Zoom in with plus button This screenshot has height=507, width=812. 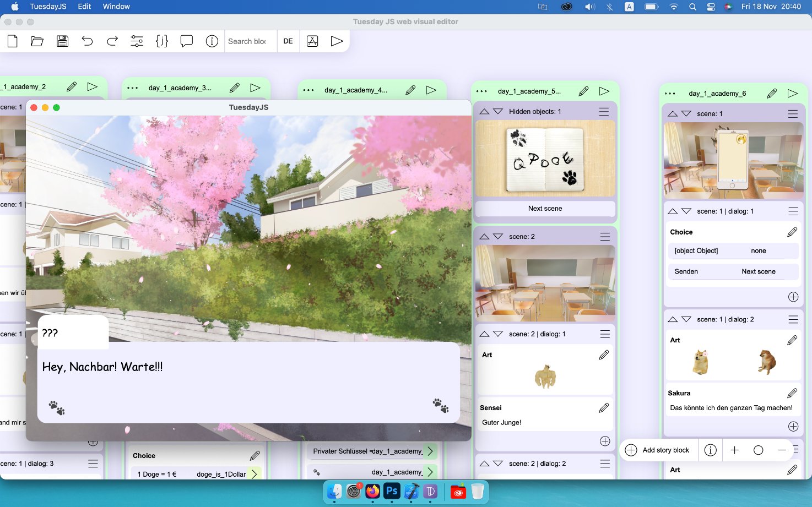tap(735, 450)
